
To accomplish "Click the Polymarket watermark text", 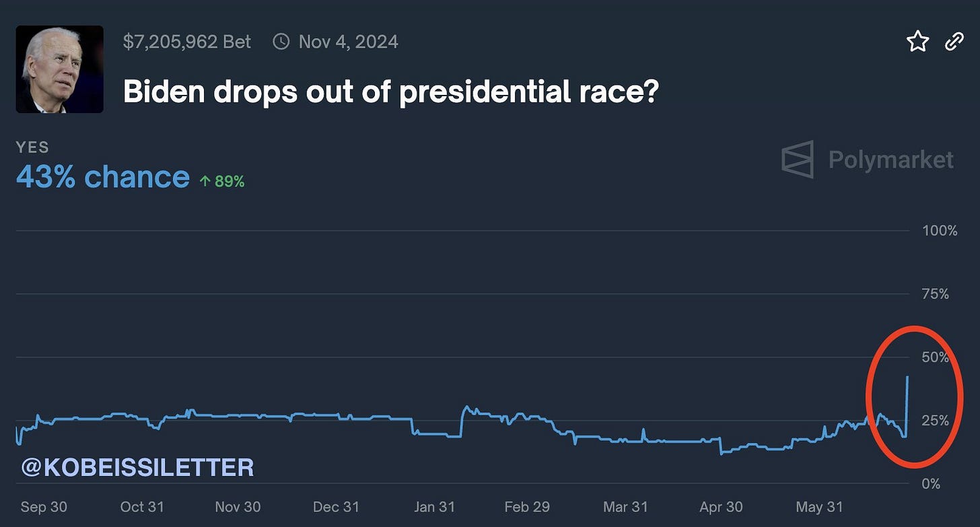I will (890, 160).
